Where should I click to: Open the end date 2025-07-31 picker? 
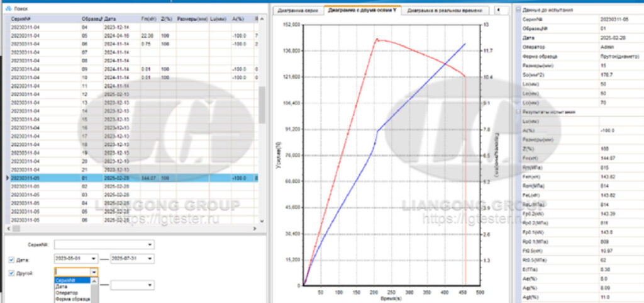150,258
